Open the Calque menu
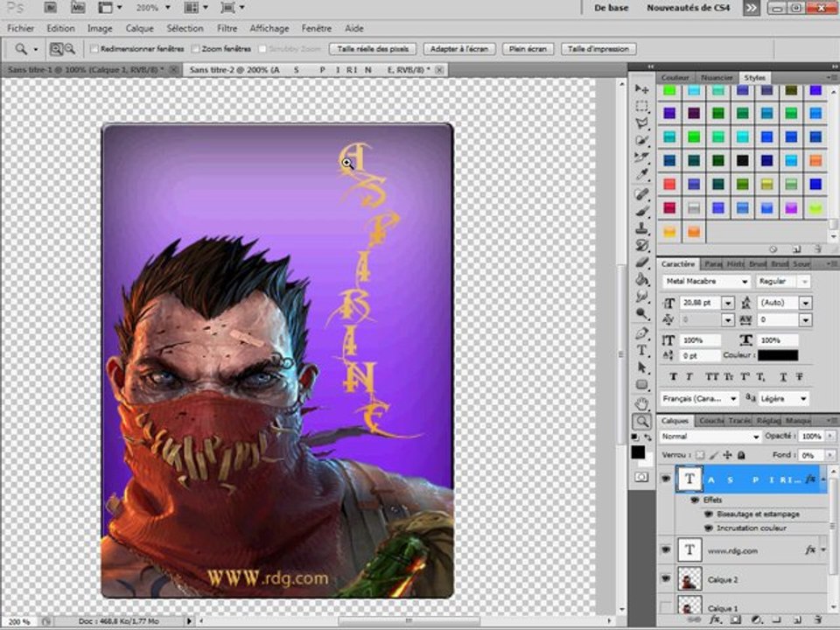 coord(139,28)
